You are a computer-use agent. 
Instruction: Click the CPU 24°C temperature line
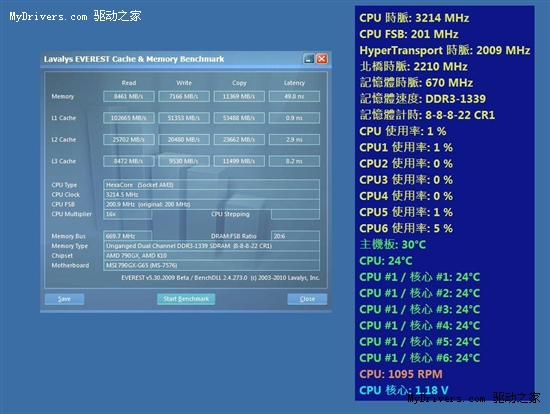click(386, 261)
